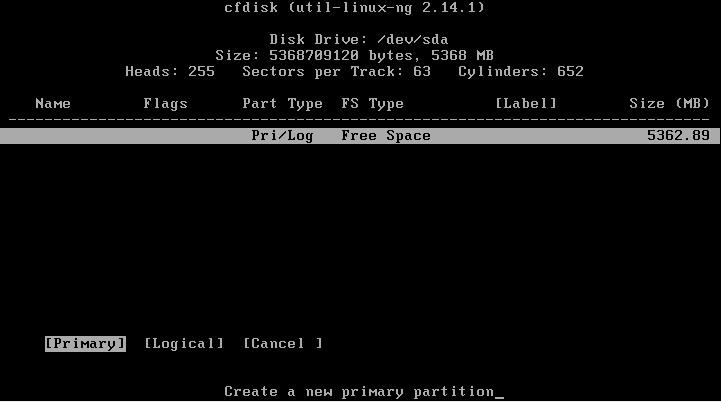
Task: Click the FS Type column header
Action: 372,103
